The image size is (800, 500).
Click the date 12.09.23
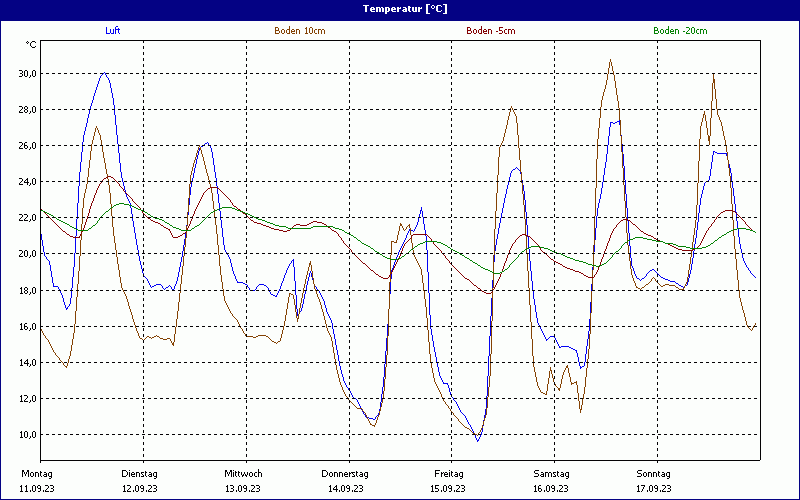(139, 489)
